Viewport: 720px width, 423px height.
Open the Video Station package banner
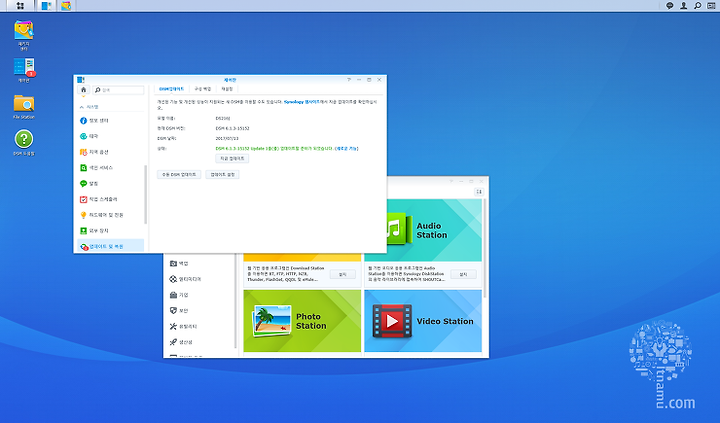423,321
